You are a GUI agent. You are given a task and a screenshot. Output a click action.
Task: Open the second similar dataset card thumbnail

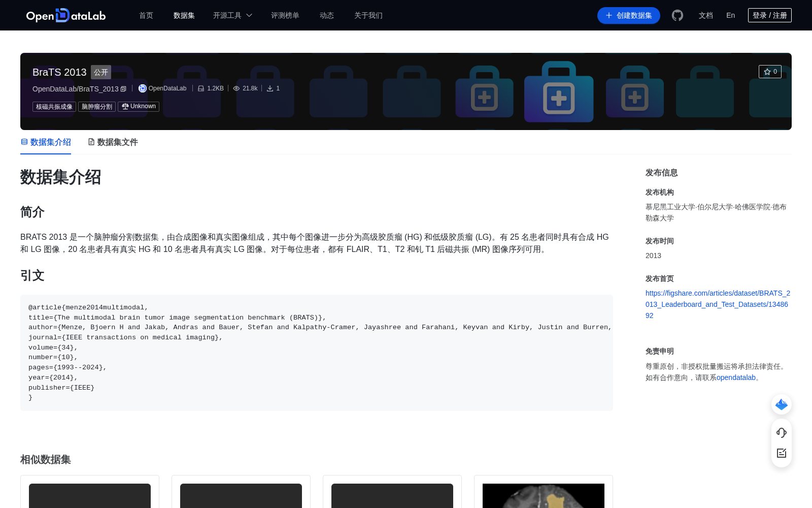click(x=241, y=496)
